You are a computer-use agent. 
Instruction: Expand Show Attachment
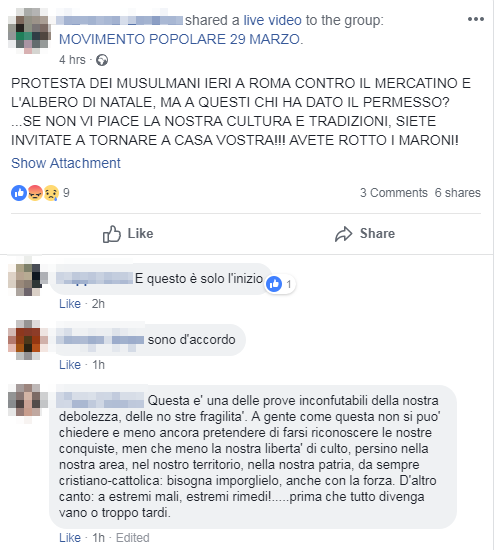tap(66, 163)
